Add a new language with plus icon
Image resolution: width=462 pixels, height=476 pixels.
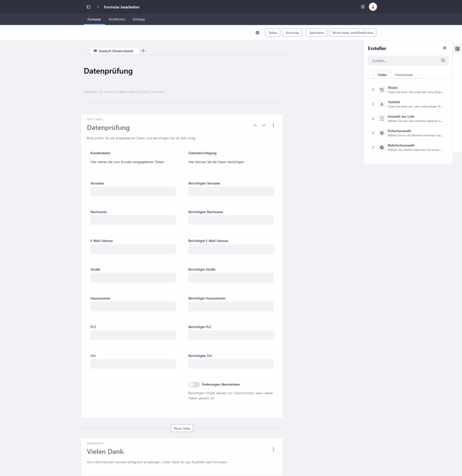click(143, 51)
